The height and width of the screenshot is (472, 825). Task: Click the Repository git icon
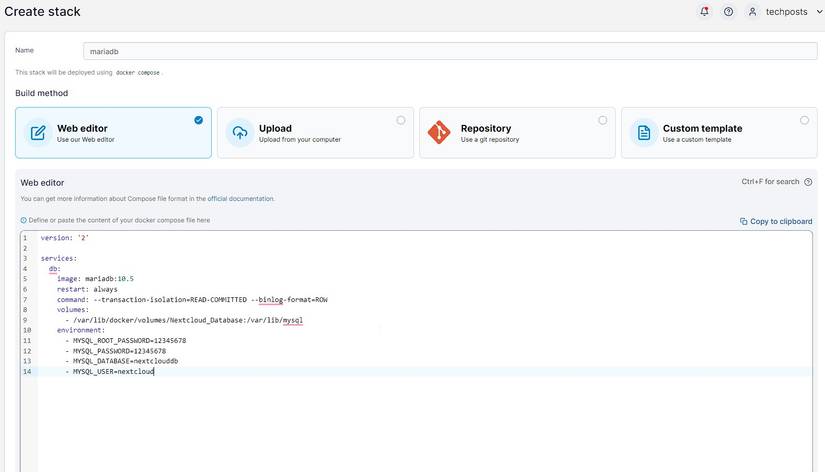point(439,132)
